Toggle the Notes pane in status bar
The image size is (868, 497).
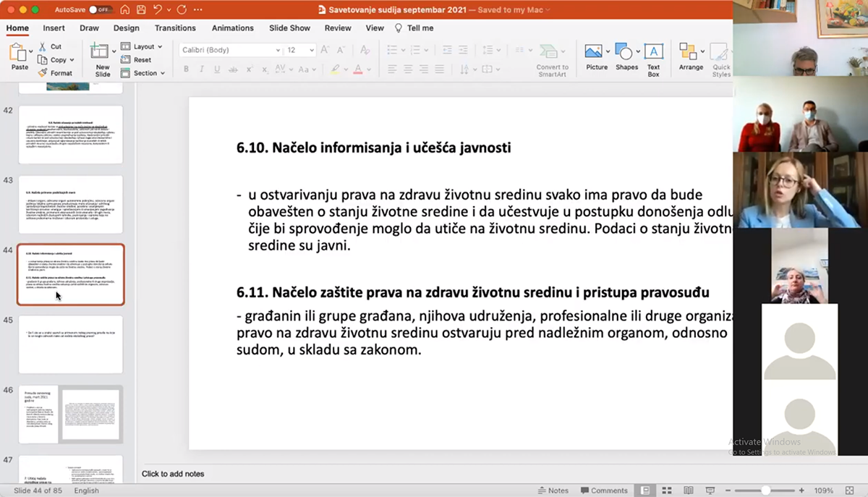coord(552,490)
